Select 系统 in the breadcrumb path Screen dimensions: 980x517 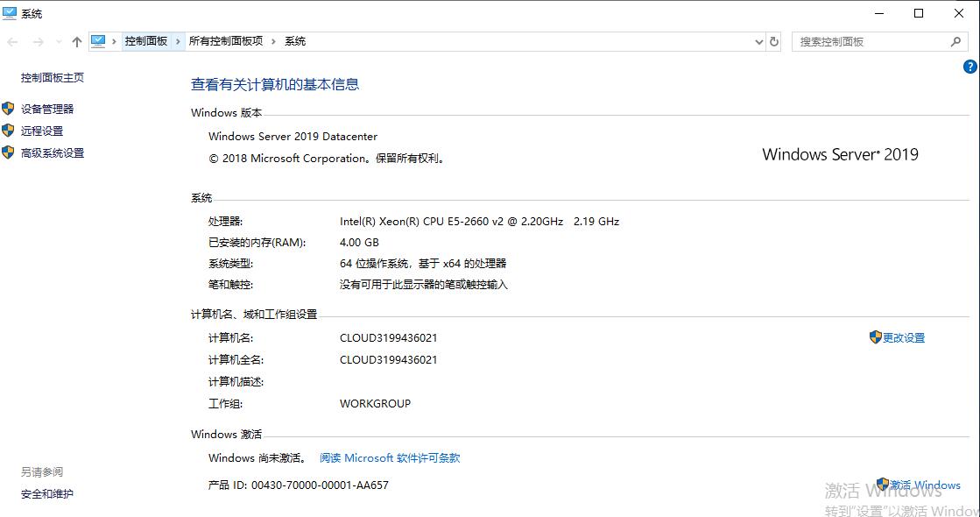click(x=295, y=41)
